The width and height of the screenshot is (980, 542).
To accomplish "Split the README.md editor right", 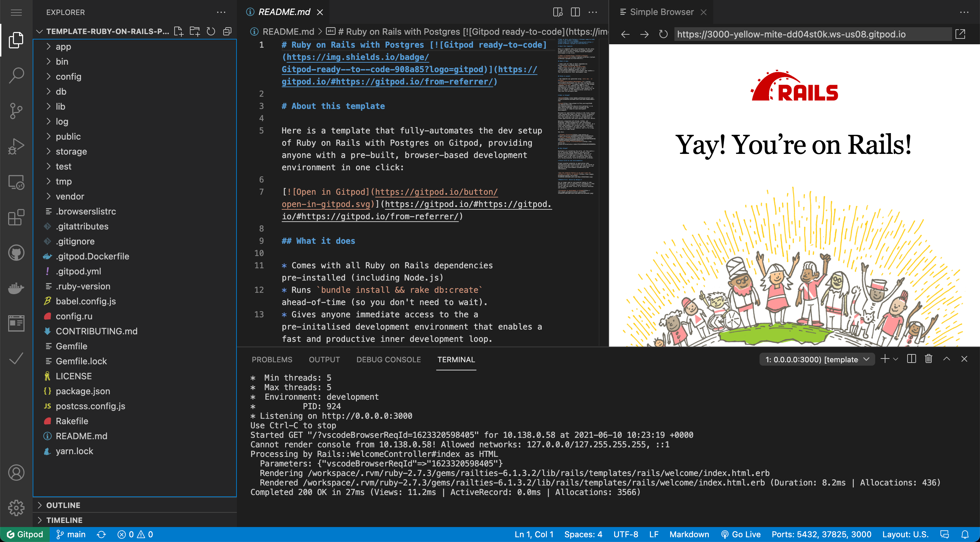I will tap(575, 12).
